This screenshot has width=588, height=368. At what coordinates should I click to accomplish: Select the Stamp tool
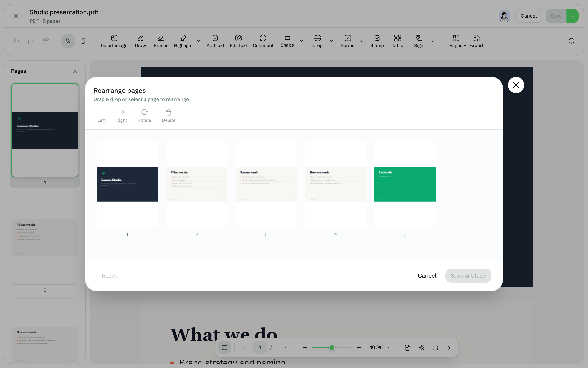pyautogui.click(x=377, y=41)
